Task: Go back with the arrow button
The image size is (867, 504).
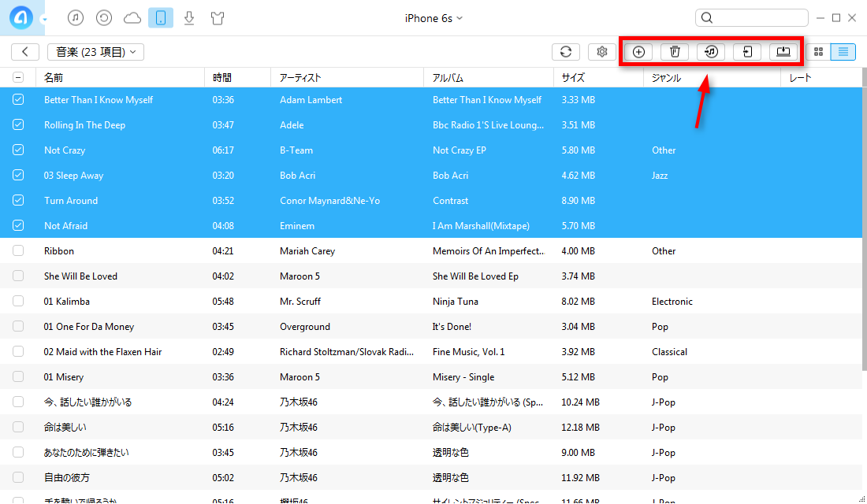Action: [25, 52]
